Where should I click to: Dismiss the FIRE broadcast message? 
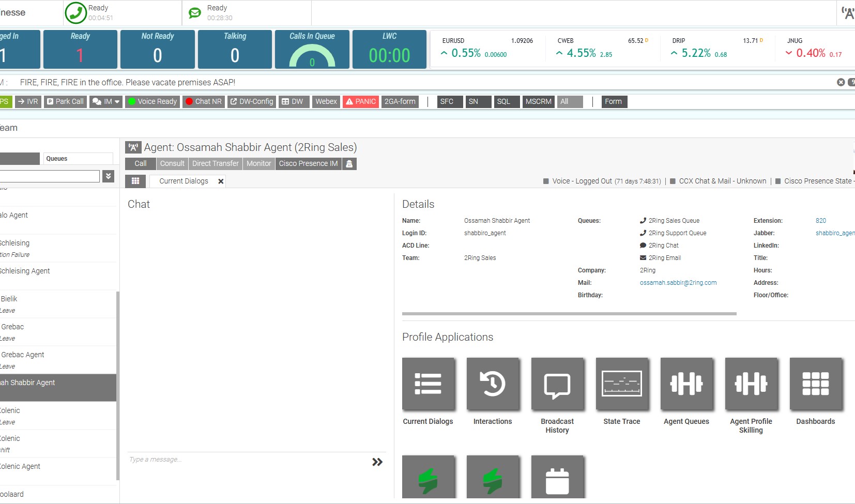tap(841, 82)
